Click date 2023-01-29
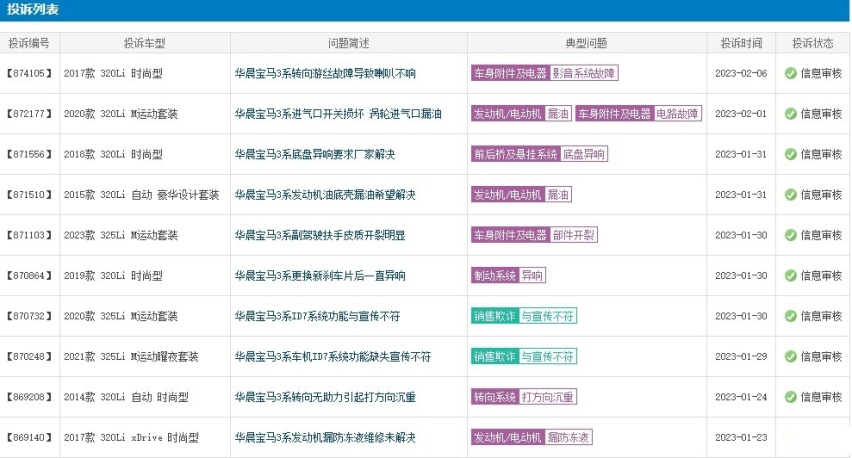 coord(741,356)
